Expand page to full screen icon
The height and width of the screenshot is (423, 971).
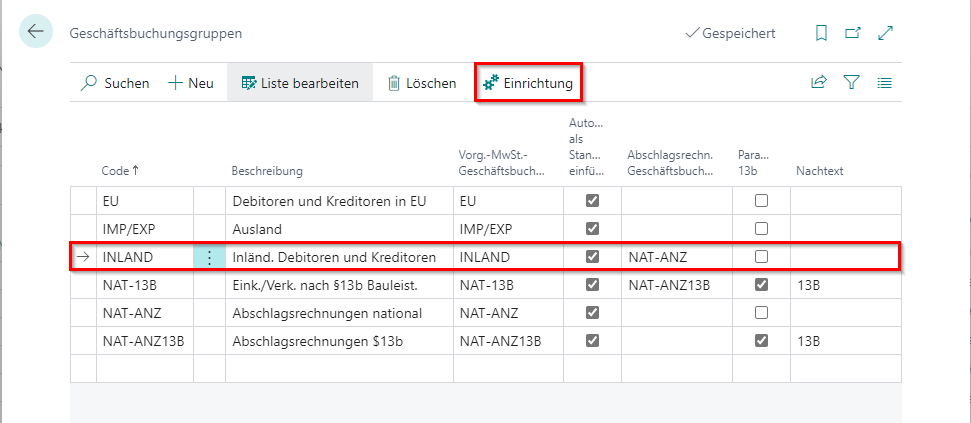(885, 33)
